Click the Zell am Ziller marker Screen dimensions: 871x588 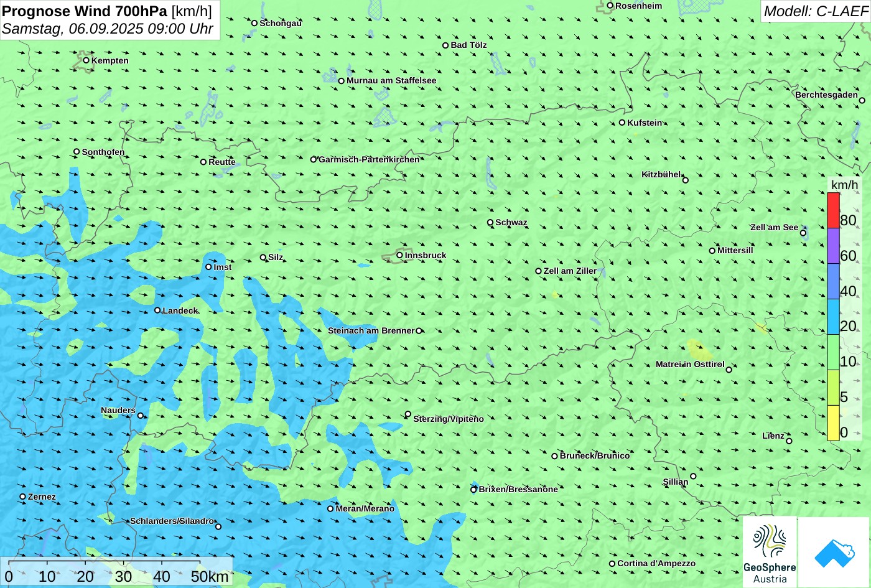(539, 271)
